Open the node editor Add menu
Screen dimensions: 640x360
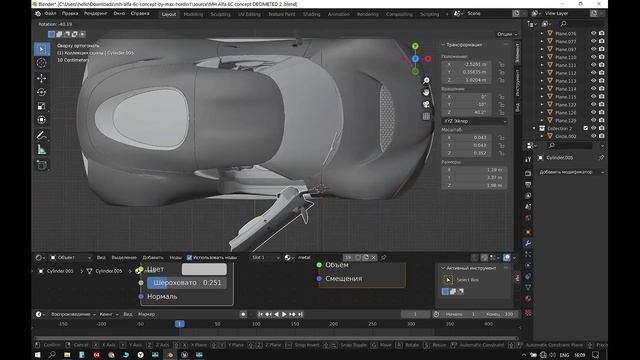153,258
